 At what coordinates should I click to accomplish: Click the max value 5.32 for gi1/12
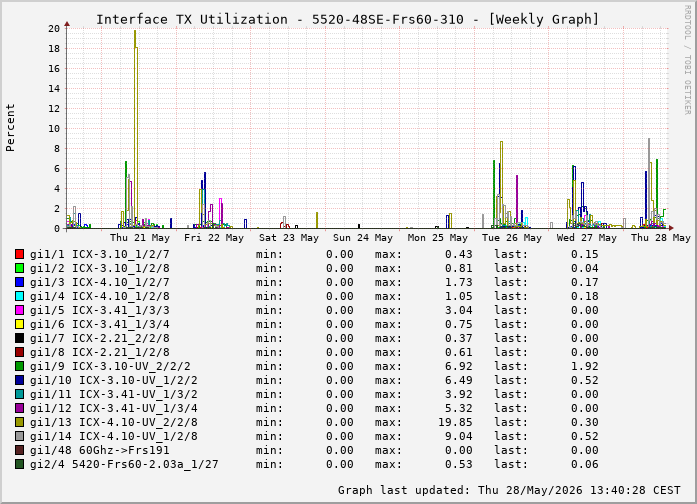pyautogui.click(x=459, y=408)
